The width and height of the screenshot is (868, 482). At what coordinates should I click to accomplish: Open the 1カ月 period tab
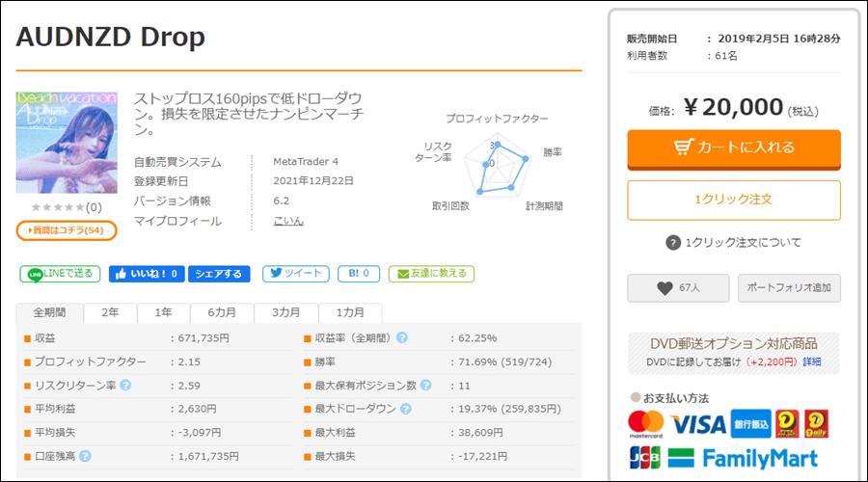[x=350, y=313]
